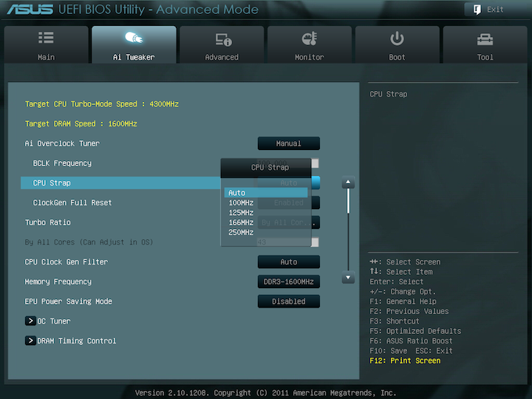The width and height of the screenshot is (532, 399).
Task: Select 250MHz CPU Strap option
Action: [x=241, y=233]
